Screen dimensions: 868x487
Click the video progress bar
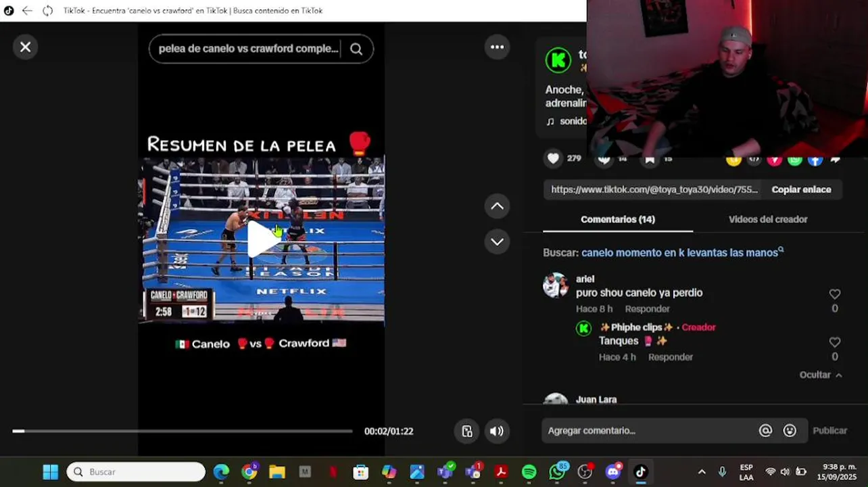183,431
